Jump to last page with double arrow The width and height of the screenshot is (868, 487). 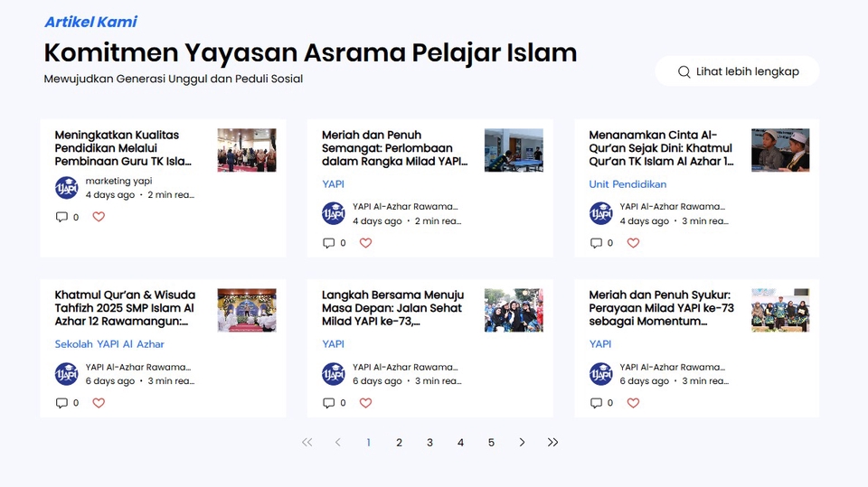point(552,443)
